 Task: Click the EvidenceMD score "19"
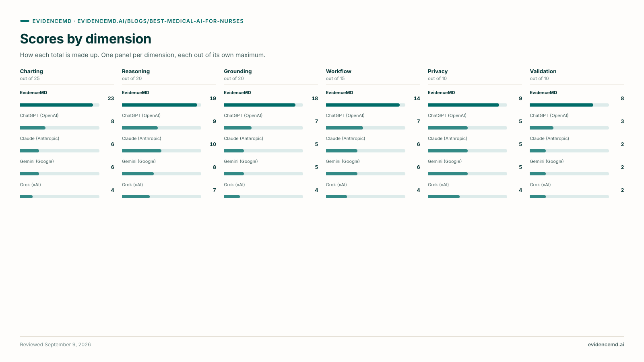(x=213, y=99)
